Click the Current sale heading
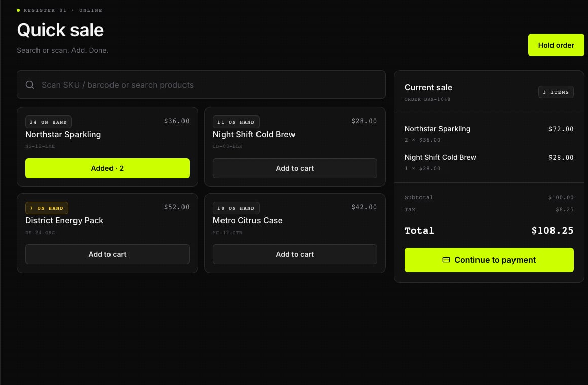The image size is (588, 385). pyautogui.click(x=428, y=87)
